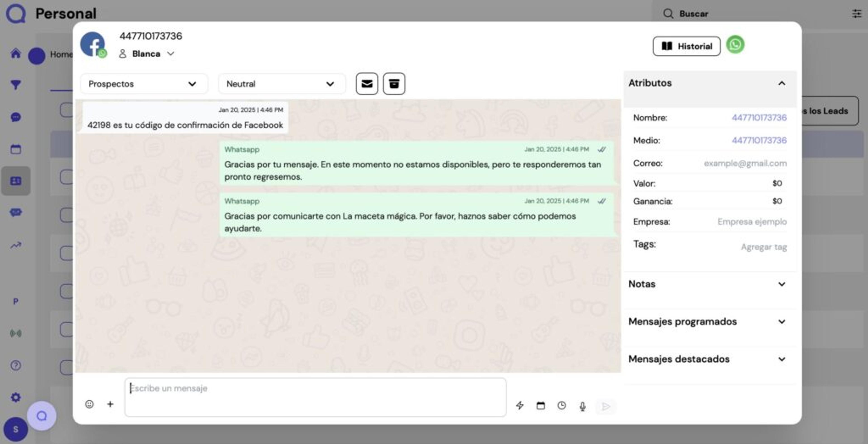The height and width of the screenshot is (444, 868).
Task: Click the Nombre value 447710173736
Action: (x=759, y=117)
